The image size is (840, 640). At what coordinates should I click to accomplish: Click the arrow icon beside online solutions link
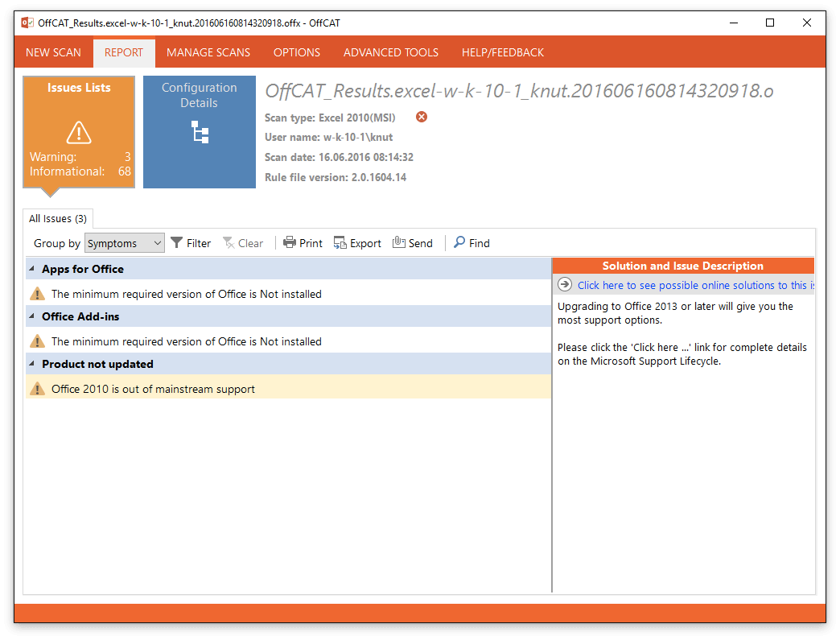pyautogui.click(x=565, y=285)
